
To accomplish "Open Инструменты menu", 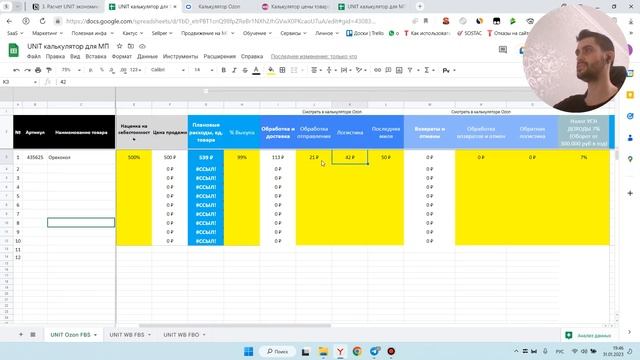I will (180, 56).
